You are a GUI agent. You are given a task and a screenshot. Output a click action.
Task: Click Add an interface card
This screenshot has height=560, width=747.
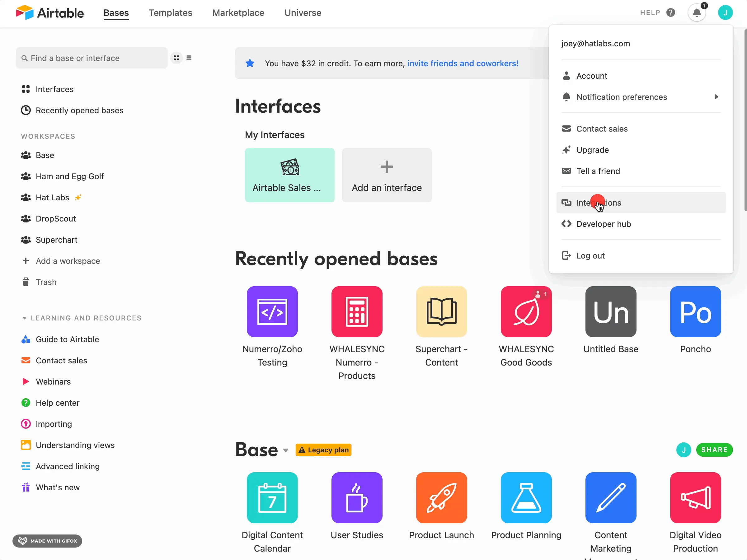point(387,175)
